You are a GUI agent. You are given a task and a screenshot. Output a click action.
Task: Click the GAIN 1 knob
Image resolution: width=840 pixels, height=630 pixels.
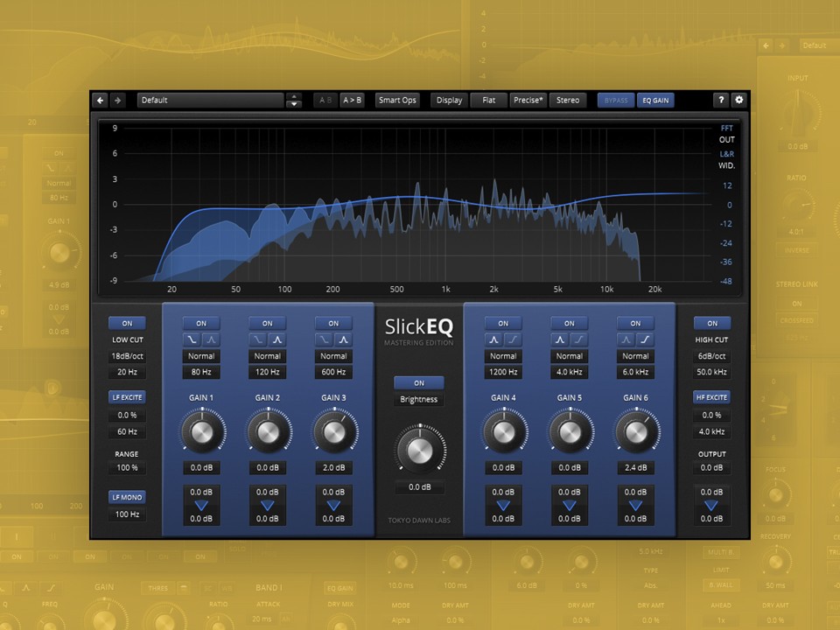[x=202, y=432]
